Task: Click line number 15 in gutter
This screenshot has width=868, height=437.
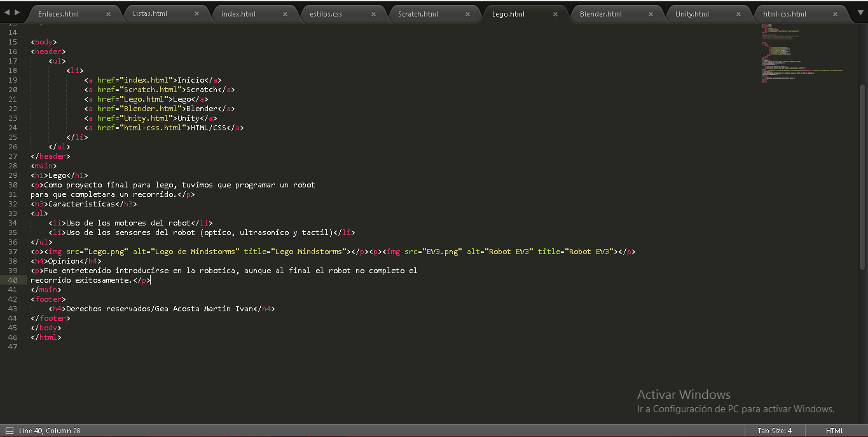Action: click(x=13, y=42)
